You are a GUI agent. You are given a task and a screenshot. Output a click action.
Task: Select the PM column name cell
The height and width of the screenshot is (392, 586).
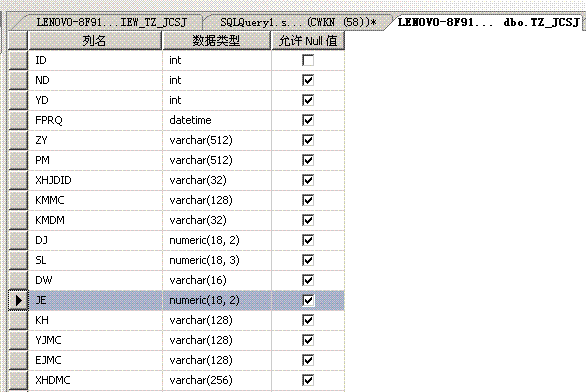(95, 160)
